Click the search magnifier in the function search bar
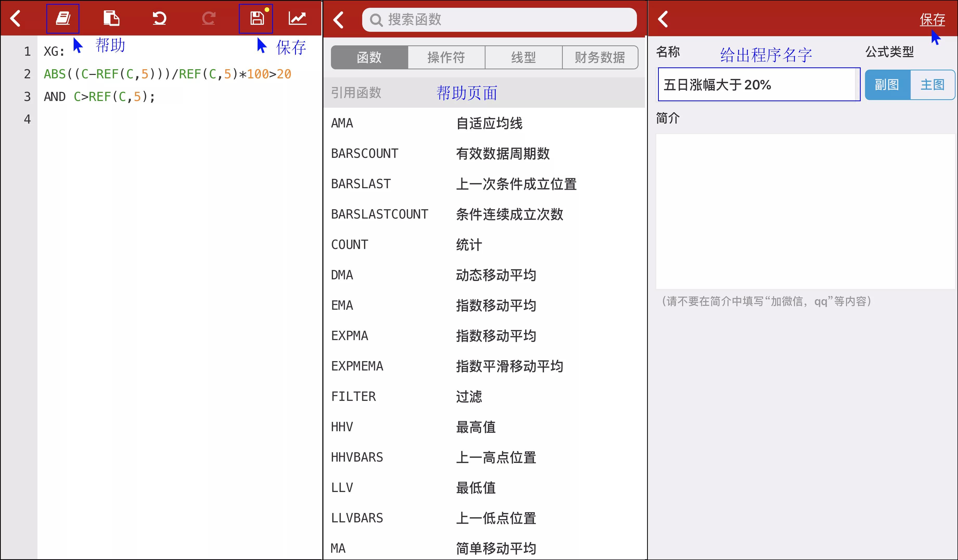Viewport: 958px width, 560px height. pos(377,20)
